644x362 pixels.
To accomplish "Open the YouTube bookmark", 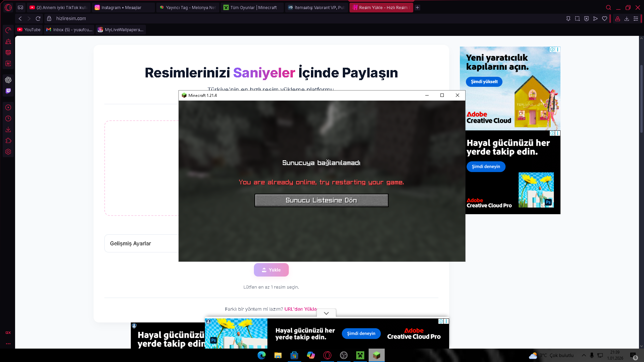I will (x=29, y=29).
